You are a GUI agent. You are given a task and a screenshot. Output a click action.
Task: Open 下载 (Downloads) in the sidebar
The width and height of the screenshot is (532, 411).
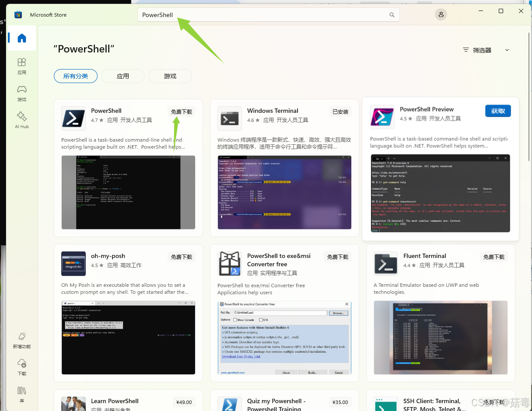click(22, 367)
